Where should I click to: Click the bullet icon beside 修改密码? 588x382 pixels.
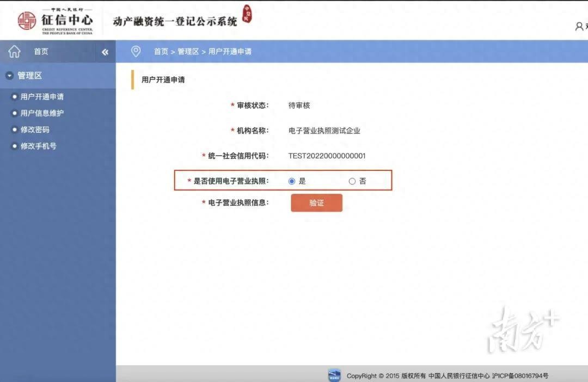click(x=15, y=130)
